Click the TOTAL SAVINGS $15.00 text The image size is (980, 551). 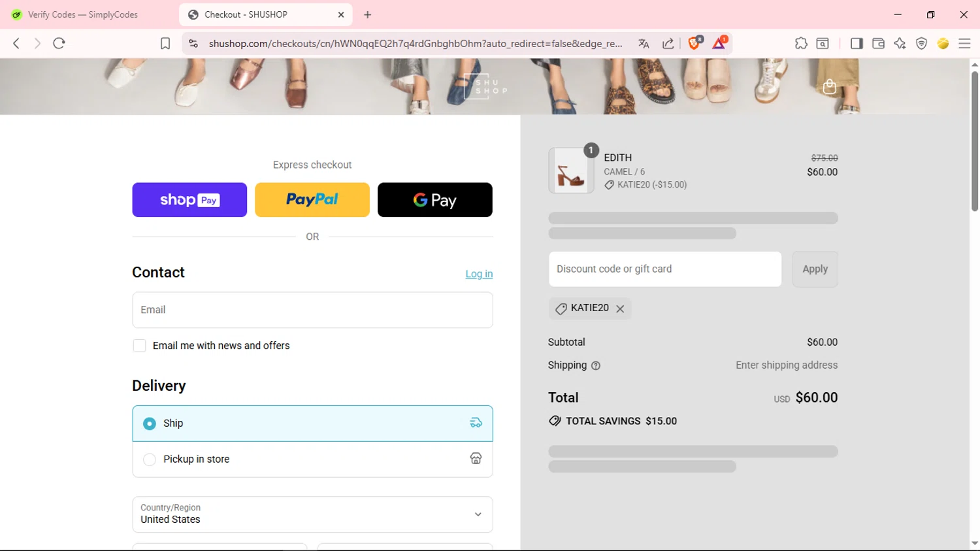pyautogui.click(x=621, y=421)
